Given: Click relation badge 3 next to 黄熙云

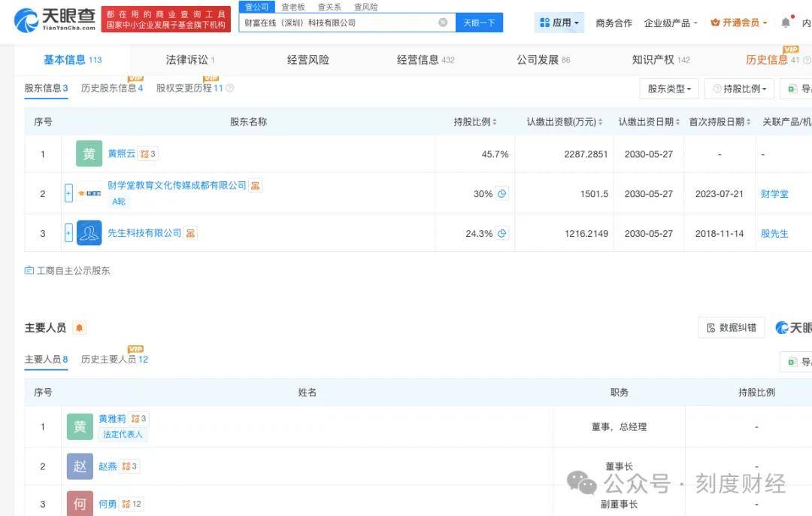Looking at the screenshot, I should point(147,154).
